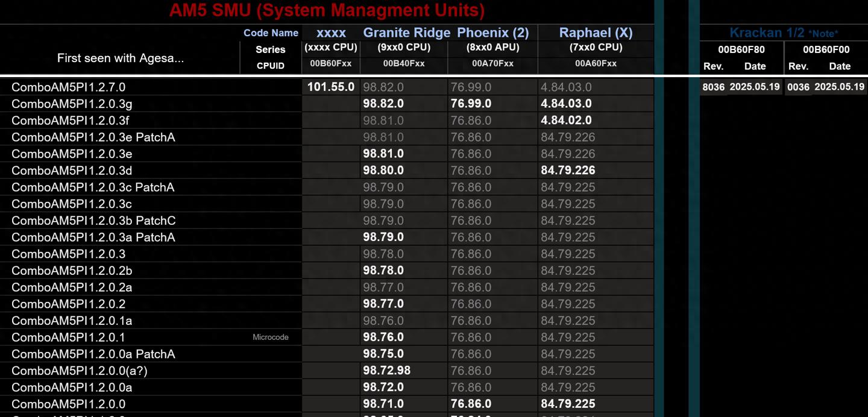Select the Granite Ridge column header
The height and width of the screenshot is (417, 868).
coord(406,33)
